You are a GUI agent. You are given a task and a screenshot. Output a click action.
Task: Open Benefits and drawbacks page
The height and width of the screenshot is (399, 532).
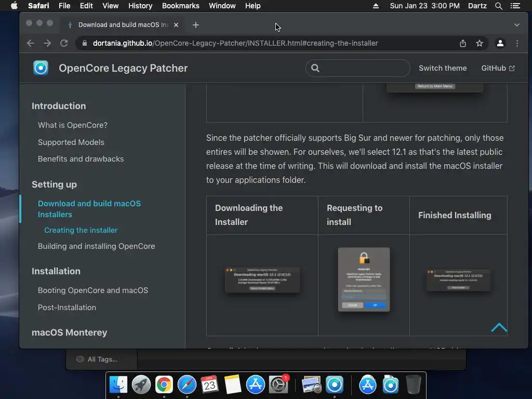tap(81, 159)
